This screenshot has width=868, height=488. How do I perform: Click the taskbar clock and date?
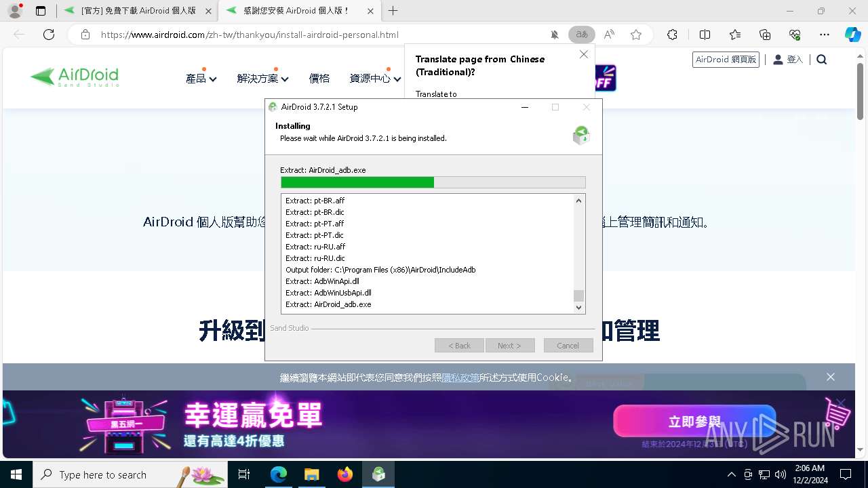pos(810,474)
